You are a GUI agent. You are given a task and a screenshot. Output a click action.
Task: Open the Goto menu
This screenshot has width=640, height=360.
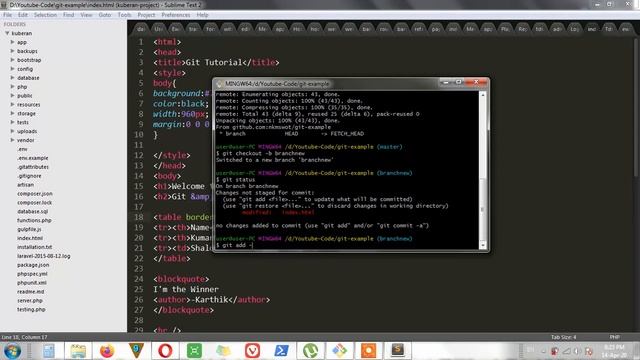(105, 15)
